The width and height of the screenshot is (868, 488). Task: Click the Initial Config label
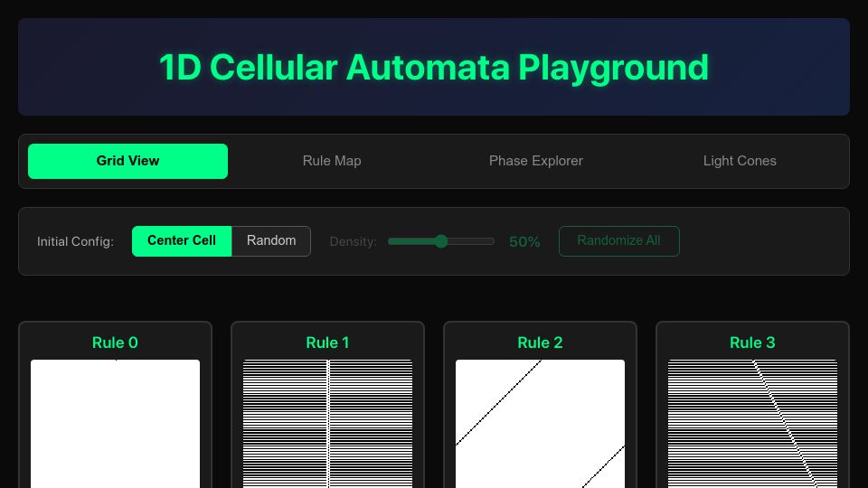[x=75, y=242]
